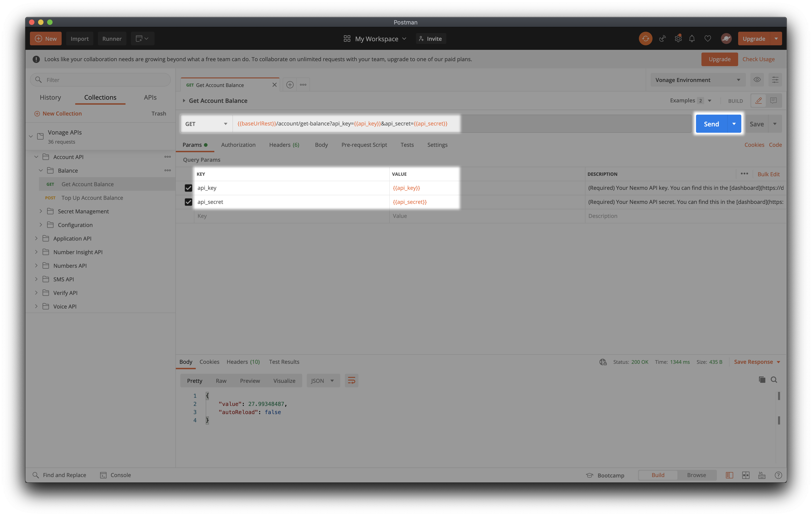Open the user avatar menu
812x516 pixels.
[x=726, y=39]
